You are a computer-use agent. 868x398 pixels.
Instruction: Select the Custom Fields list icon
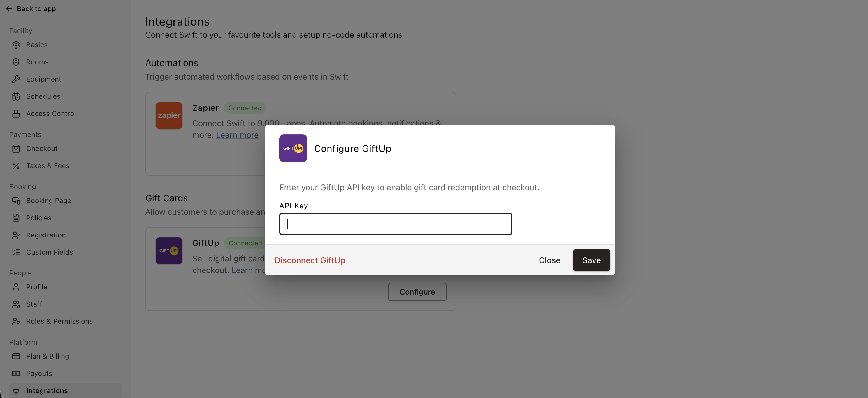click(16, 252)
